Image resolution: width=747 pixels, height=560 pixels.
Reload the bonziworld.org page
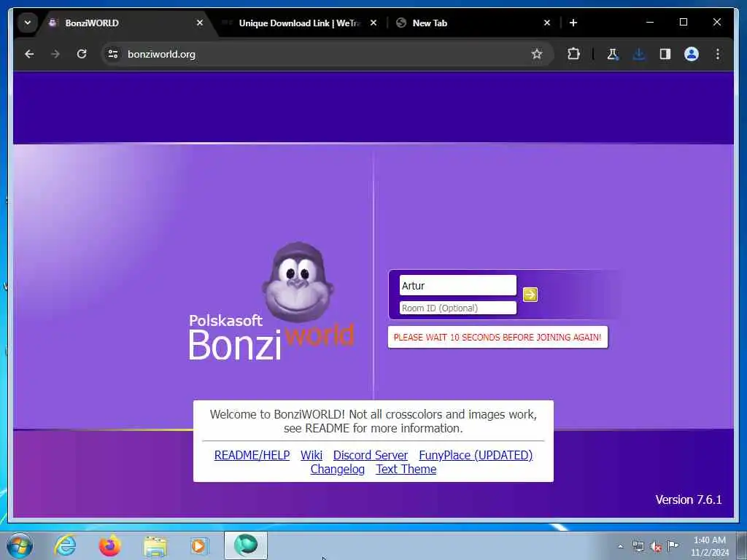tap(82, 54)
